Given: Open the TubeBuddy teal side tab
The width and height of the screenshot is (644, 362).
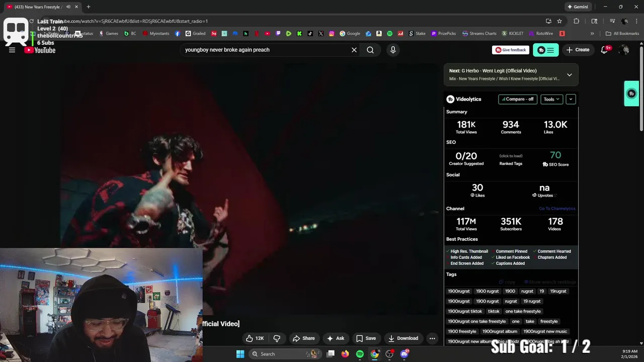Looking at the screenshot, I should pos(631,94).
